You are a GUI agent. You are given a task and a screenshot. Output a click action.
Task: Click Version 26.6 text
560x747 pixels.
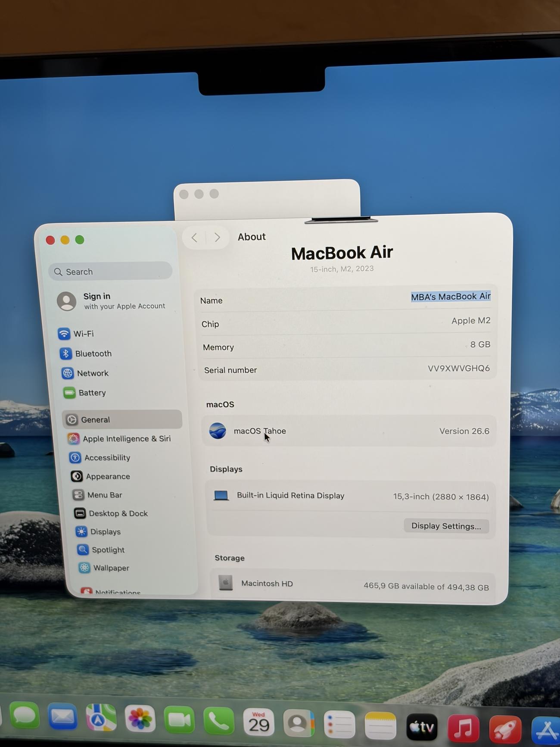coord(464,431)
